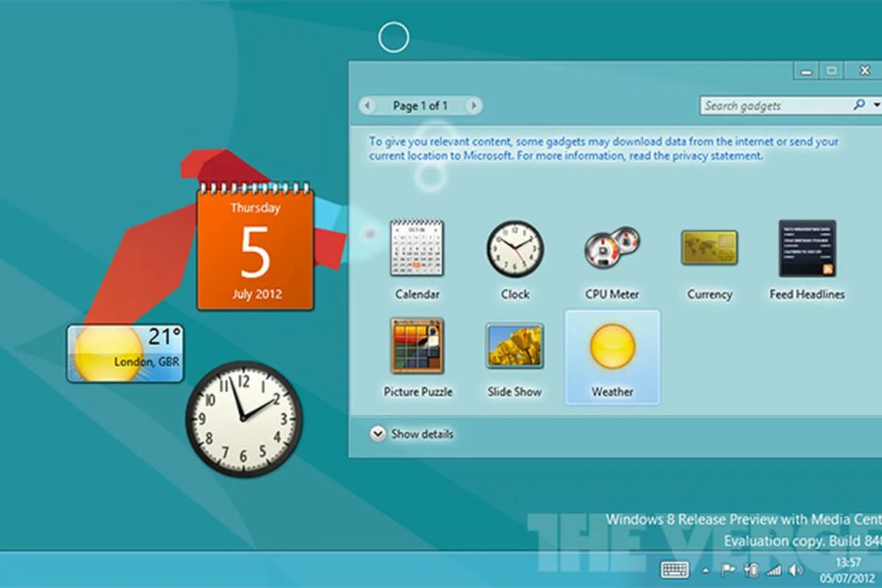The image size is (882, 588).
Task: Go to previous gadget page arrow
Action: click(368, 106)
